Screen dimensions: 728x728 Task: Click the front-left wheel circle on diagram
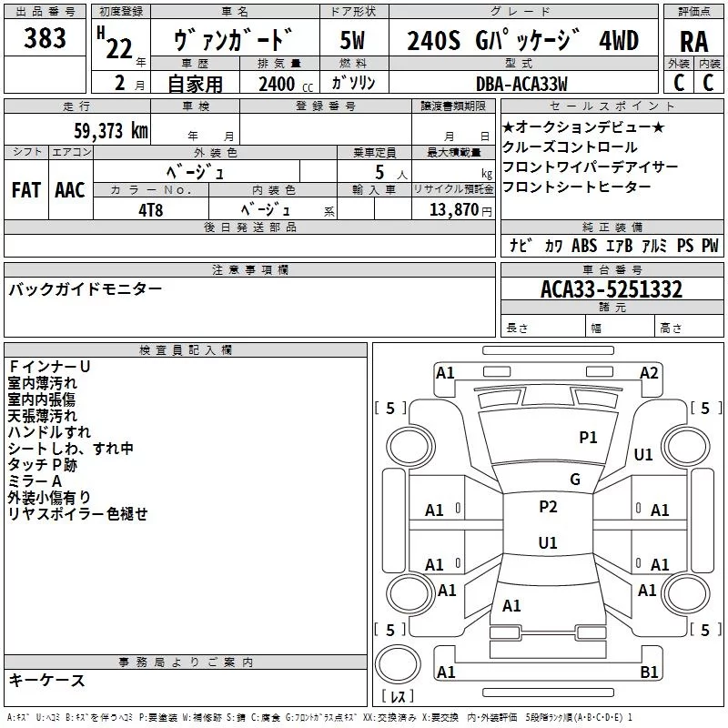click(x=409, y=447)
